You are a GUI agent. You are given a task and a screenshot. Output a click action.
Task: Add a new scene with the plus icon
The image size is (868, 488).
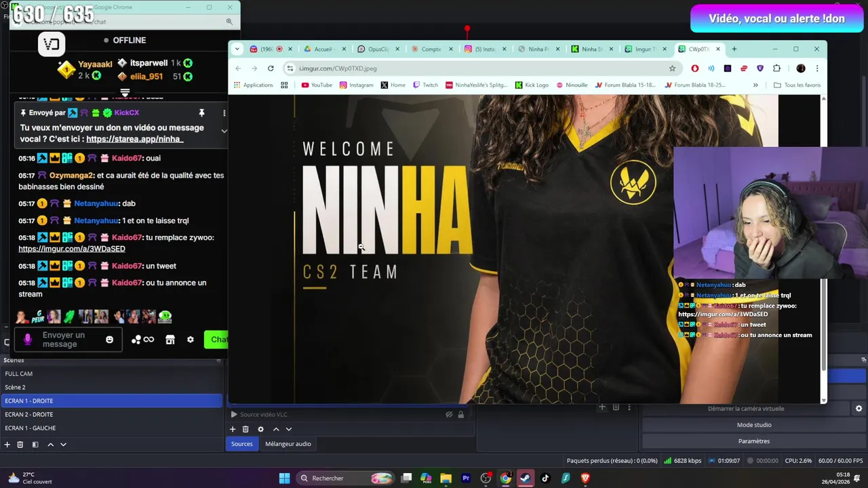[7, 445]
